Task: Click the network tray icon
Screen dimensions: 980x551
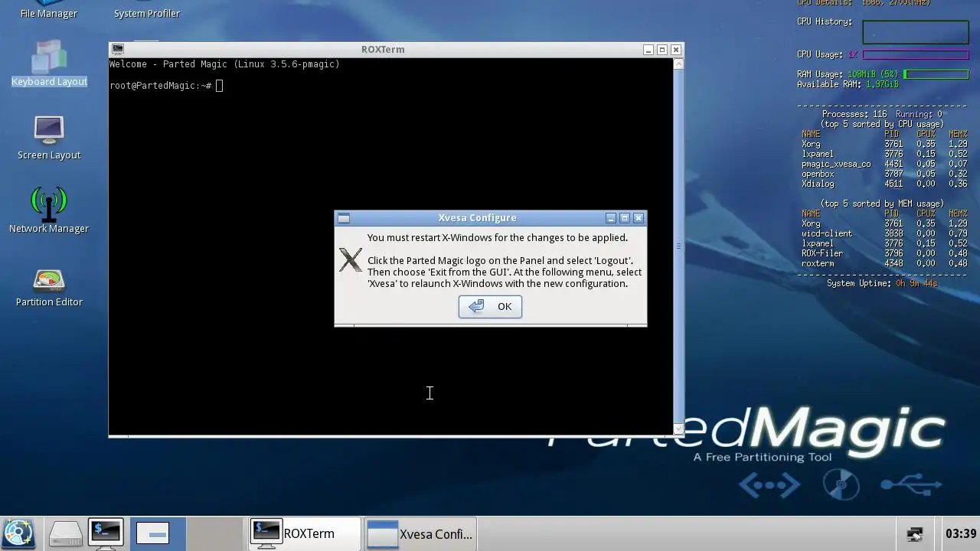Action: [x=915, y=533]
